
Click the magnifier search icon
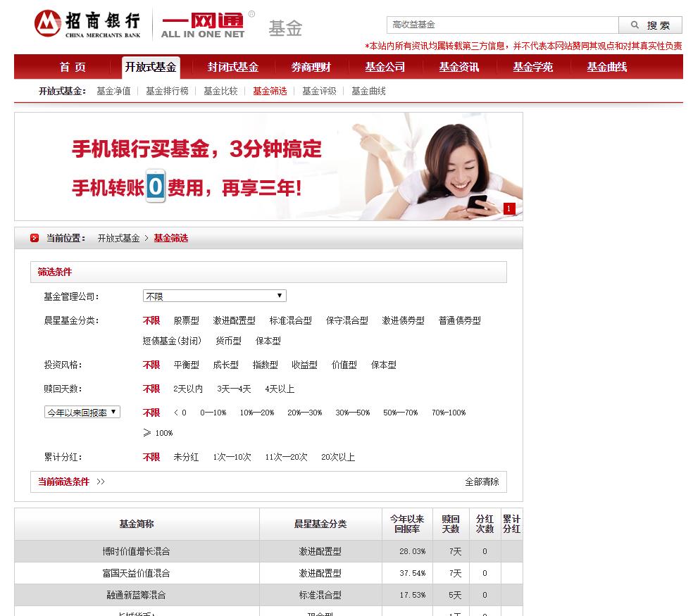[636, 25]
